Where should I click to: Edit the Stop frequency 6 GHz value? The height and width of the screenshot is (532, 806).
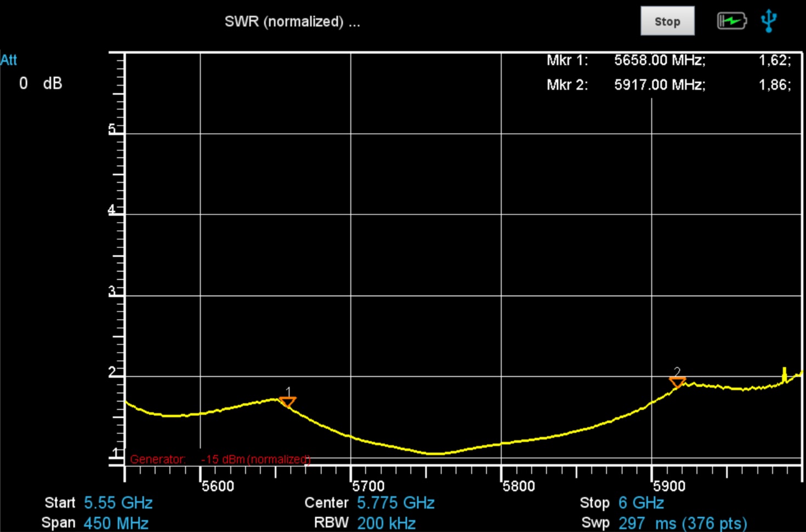pos(641,503)
